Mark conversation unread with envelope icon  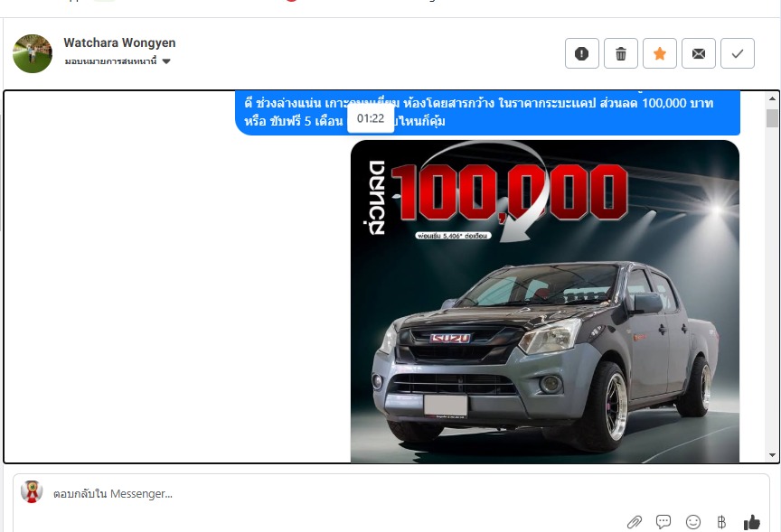point(699,53)
